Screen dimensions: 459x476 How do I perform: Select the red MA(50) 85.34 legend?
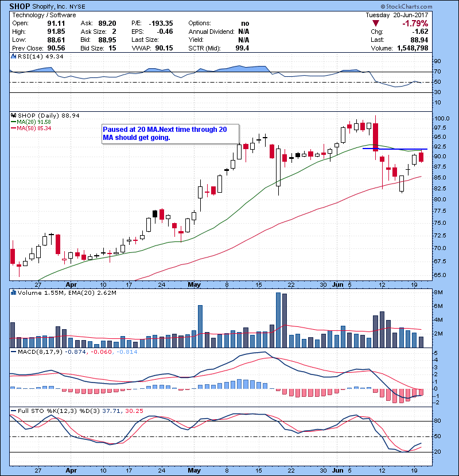[x=30, y=128]
